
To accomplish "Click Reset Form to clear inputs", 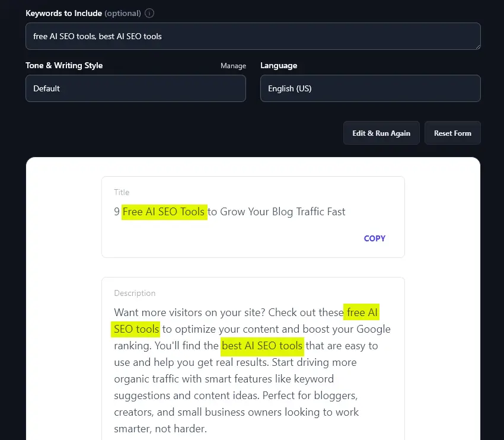I will point(452,133).
